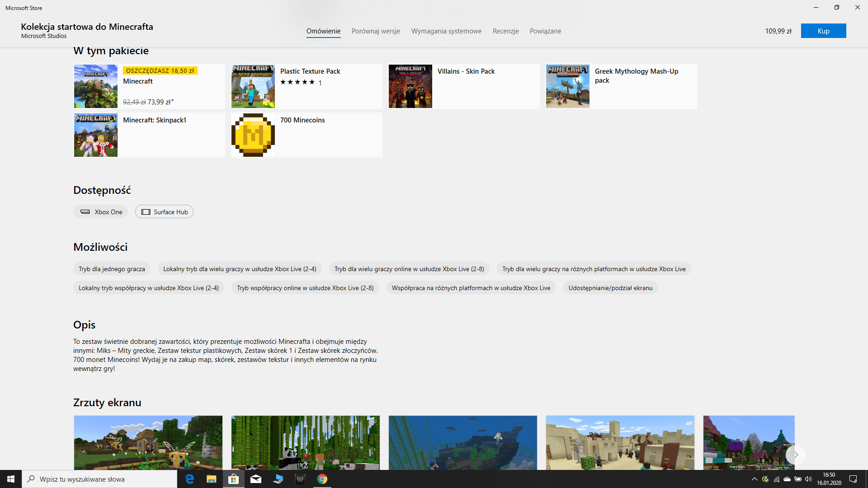The width and height of the screenshot is (868, 488).
Task: Show next screenshots with the arrow
Action: tap(796, 455)
